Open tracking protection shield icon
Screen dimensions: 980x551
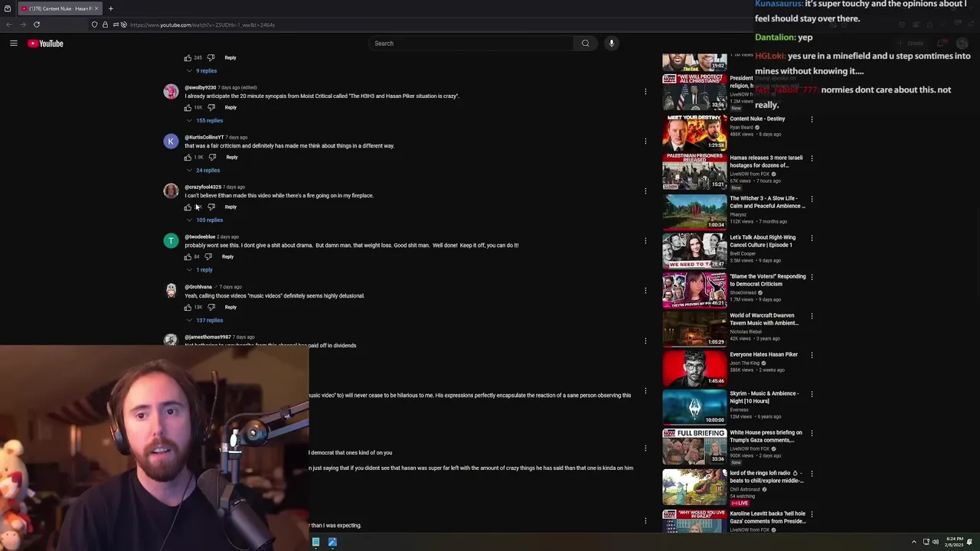(x=94, y=24)
